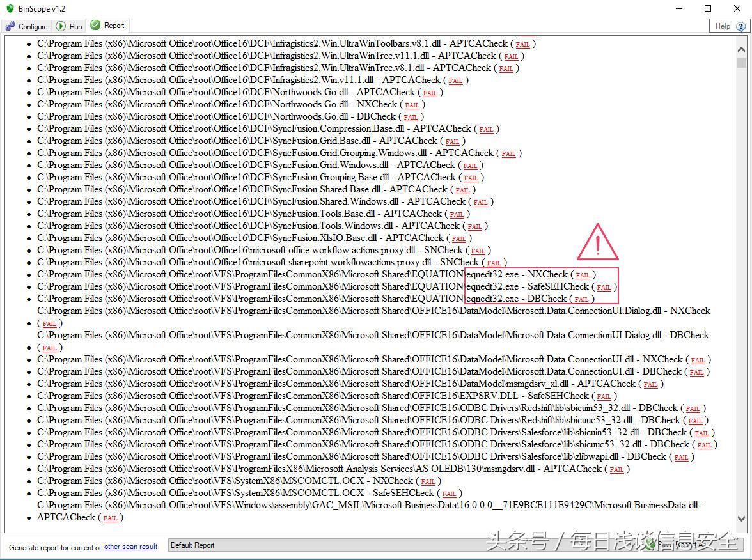Click path text of EXPSRV.DLL SafeSEHCheck row
The width and height of the screenshot is (752, 560).
[313, 396]
